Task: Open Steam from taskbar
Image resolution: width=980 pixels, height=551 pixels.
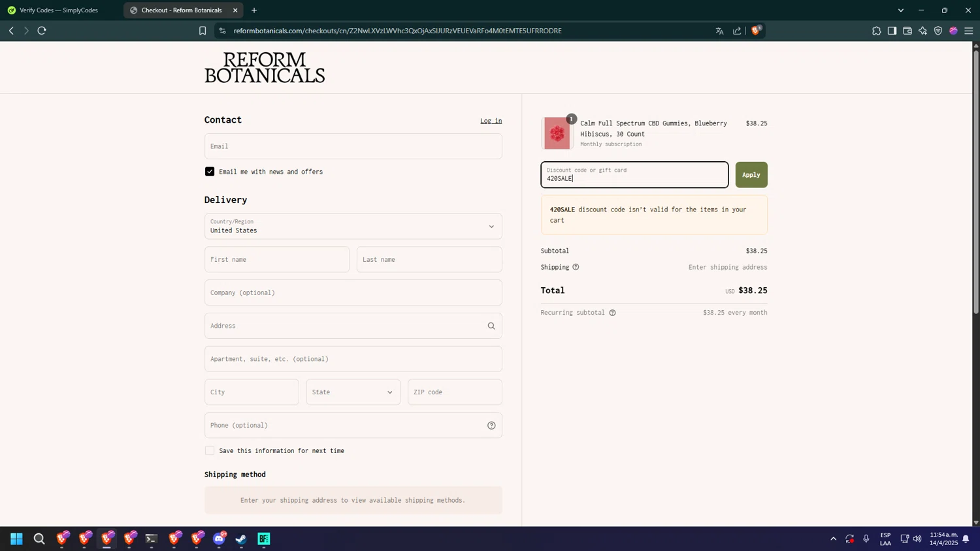Action: [x=241, y=539]
